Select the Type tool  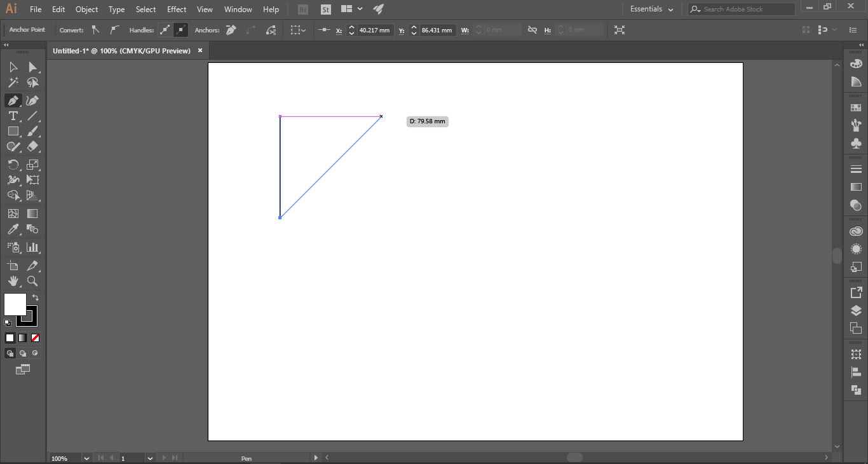(13, 116)
